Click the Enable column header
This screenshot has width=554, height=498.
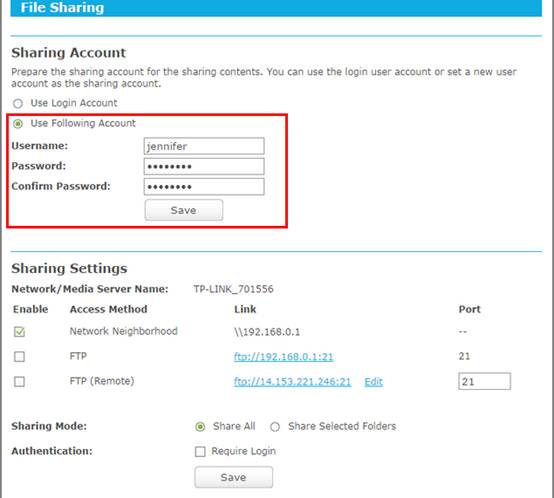pos(30,309)
